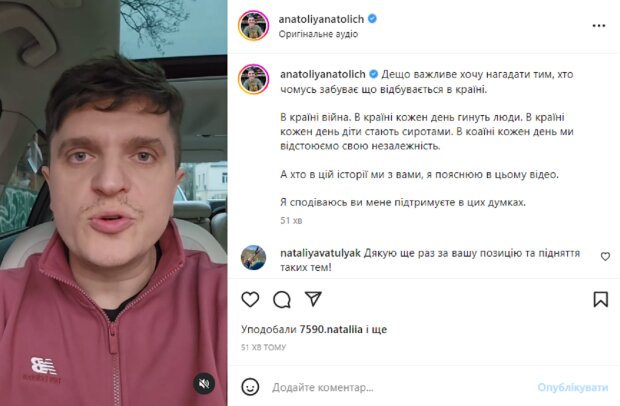Open the three-dot more options menu
The height and width of the screenshot is (406, 620).
coord(599,26)
